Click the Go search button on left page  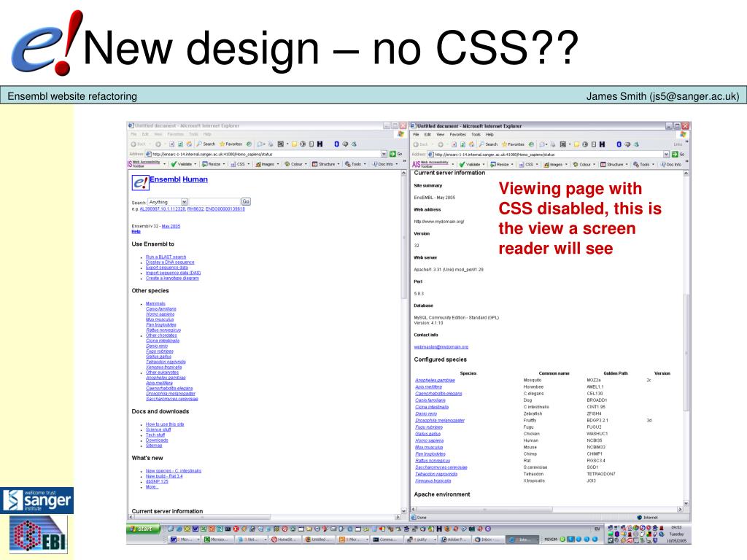[x=246, y=202]
